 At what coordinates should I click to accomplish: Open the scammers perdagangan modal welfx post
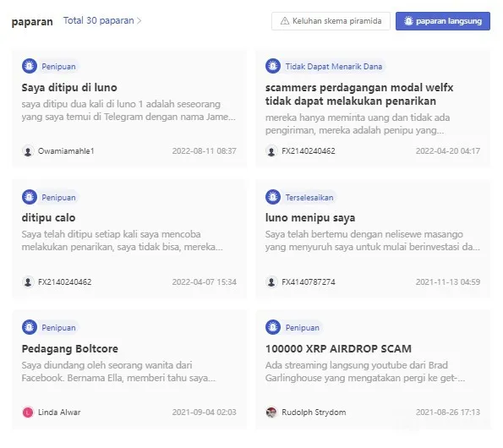point(359,95)
